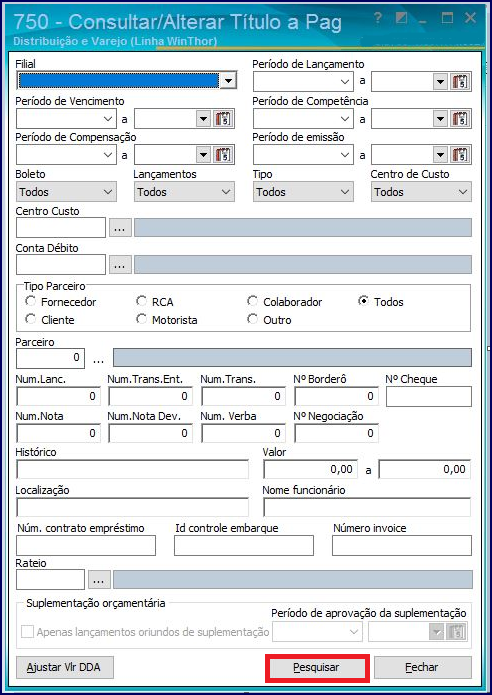Click the Centro Custo code field

point(61,228)
